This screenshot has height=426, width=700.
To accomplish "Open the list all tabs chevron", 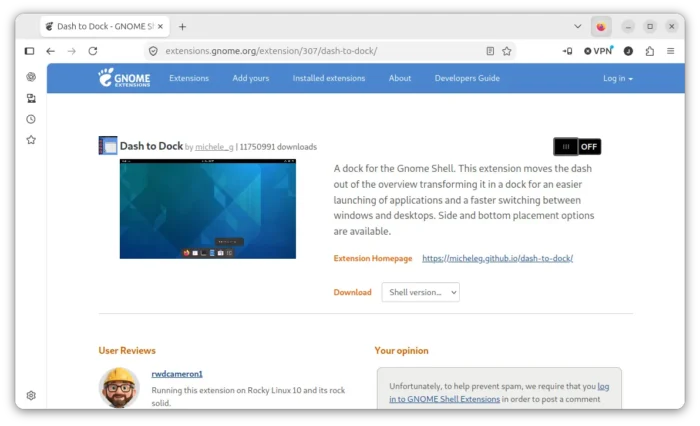I will point(577,26).
